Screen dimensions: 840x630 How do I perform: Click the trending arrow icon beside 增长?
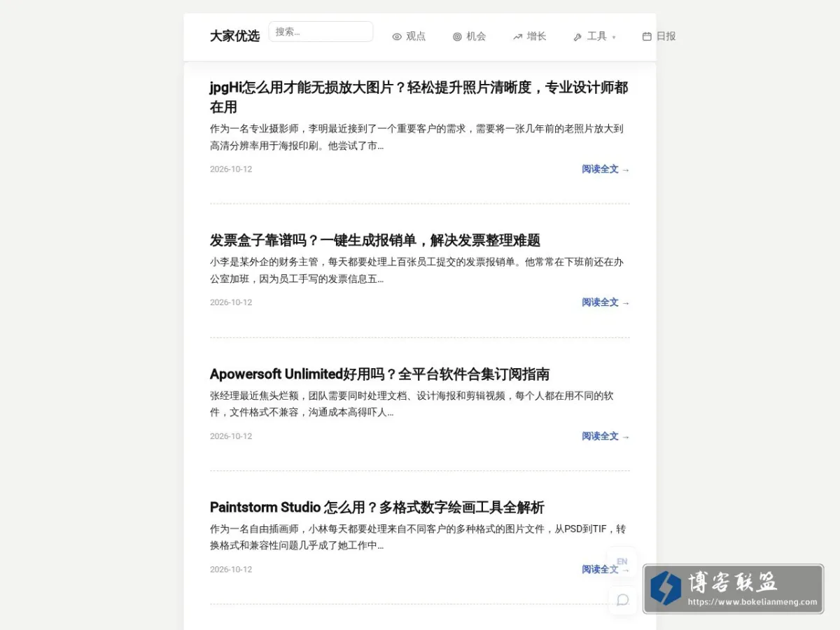(x=517, y=36)
